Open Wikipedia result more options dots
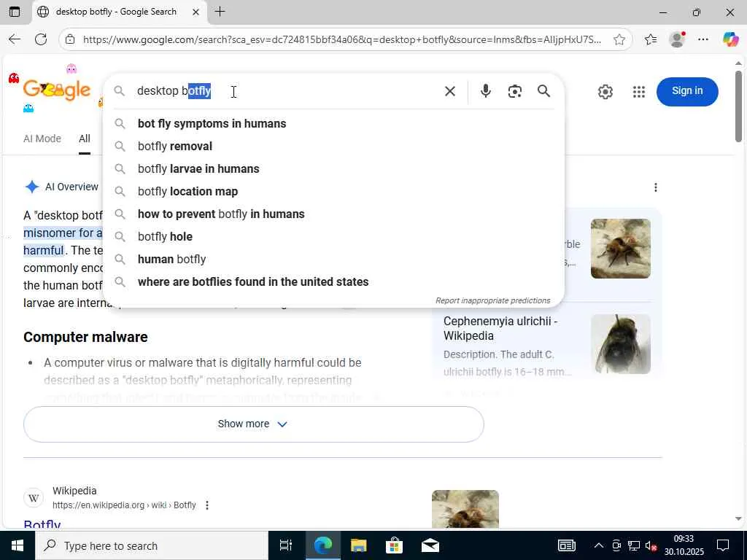 coord(206,505)
